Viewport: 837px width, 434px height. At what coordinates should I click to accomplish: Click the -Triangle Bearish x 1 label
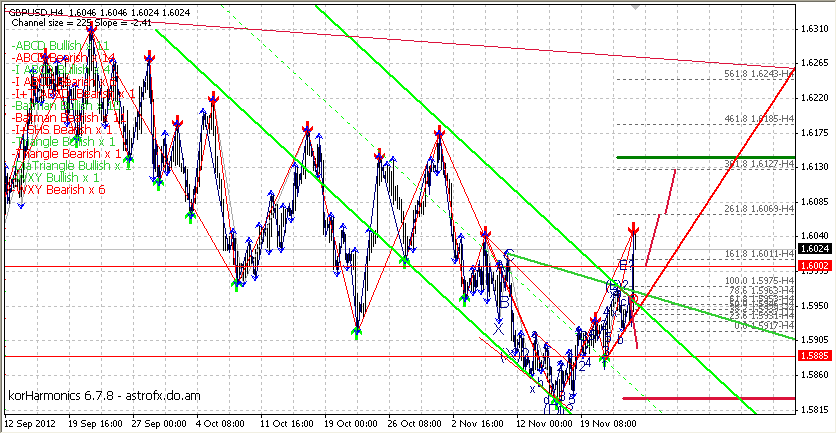[66, 154]
